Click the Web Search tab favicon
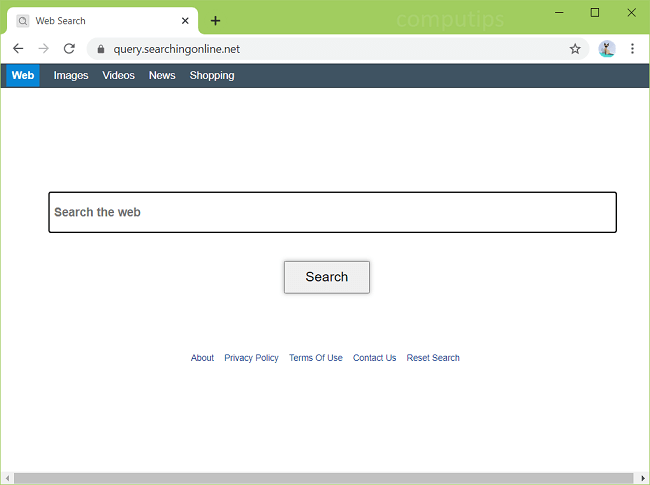This screenshot has height=485, width=650. click(x=23, y=21)
